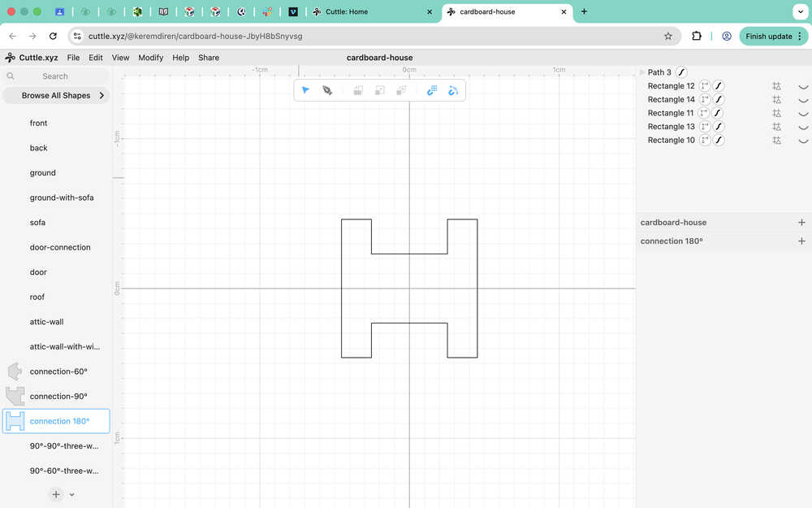Image resolution: width=812 pixels, height=508 pixels.
Task: Add parameter to cardboard-house section
Action: click(801, 223)
